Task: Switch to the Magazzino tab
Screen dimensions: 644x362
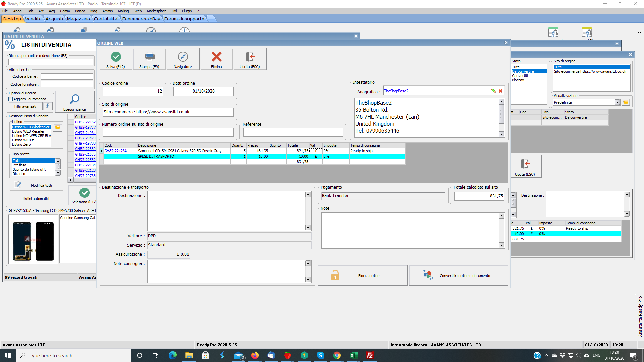Action: pos(78,19)
